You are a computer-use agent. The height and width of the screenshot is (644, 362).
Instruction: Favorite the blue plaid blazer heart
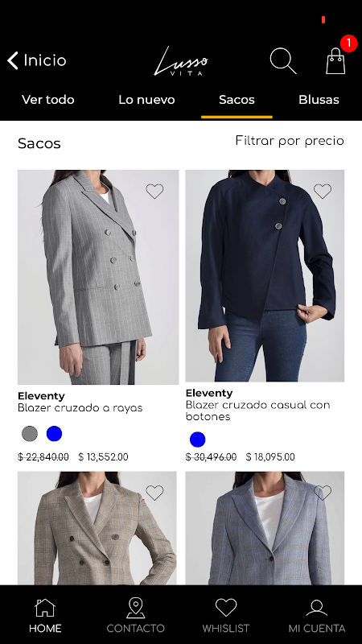pos(323,493)
